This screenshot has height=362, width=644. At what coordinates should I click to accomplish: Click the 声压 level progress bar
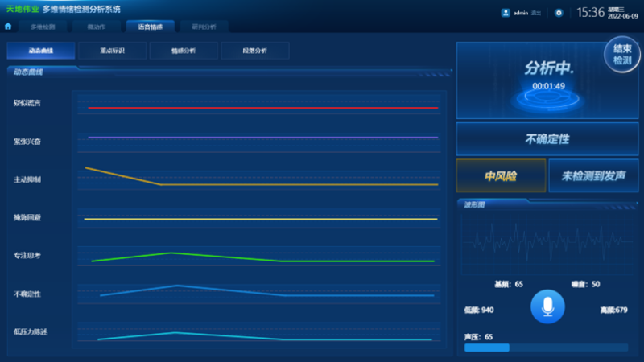(546, 348)
